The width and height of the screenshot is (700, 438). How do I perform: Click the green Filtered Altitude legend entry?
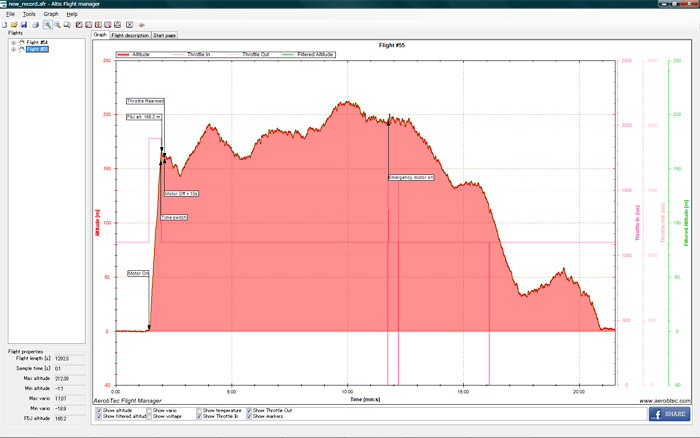point(308,54)
